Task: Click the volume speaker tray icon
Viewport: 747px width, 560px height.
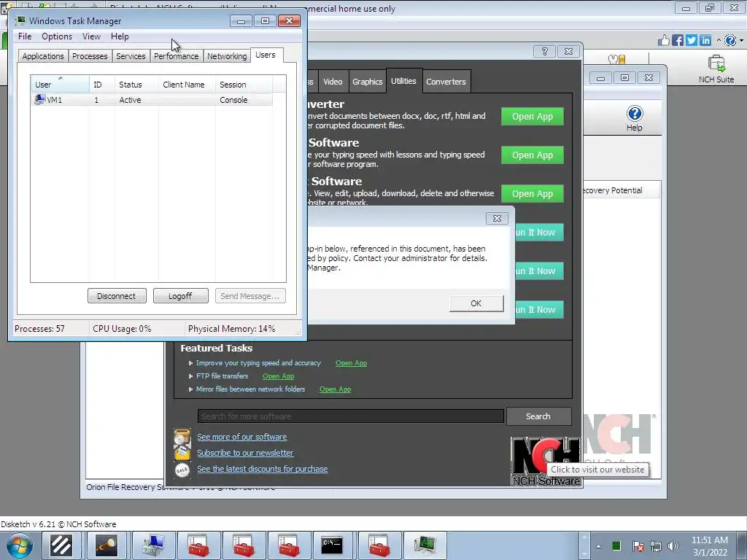Action: click(673, 546)
